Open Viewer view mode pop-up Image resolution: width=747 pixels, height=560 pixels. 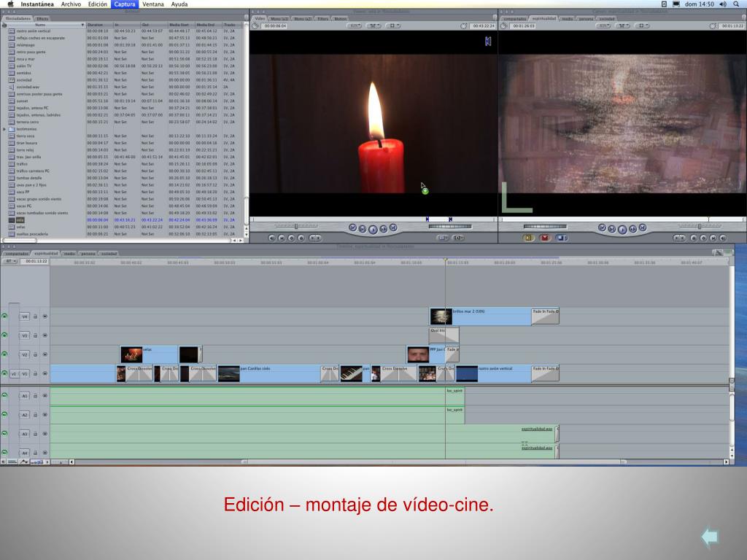pos(392,26)
